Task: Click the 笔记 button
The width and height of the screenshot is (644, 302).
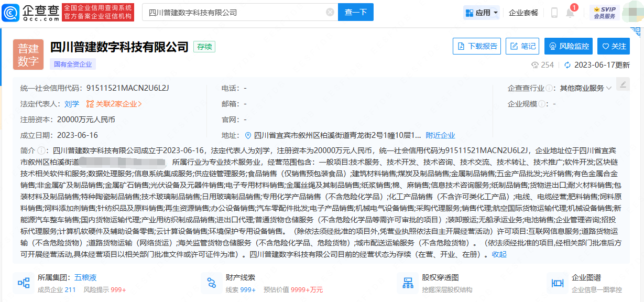Action: (522, 46)
